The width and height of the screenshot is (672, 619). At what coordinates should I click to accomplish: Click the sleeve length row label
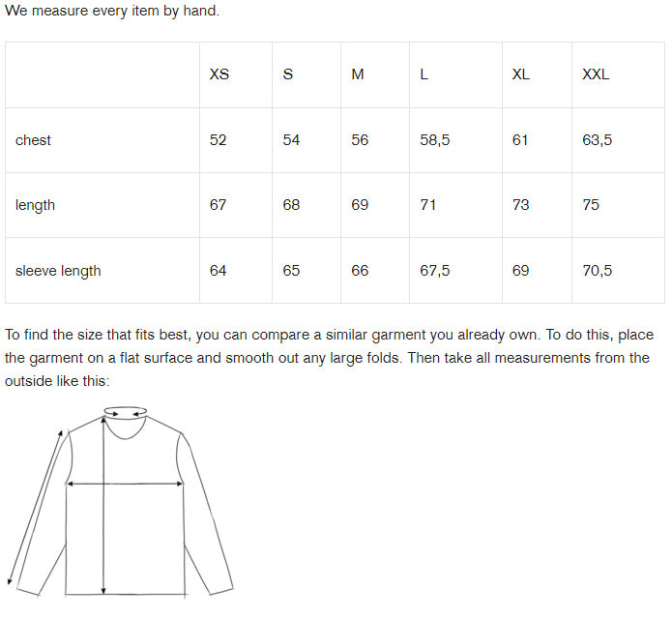click(x=58, y=271)
